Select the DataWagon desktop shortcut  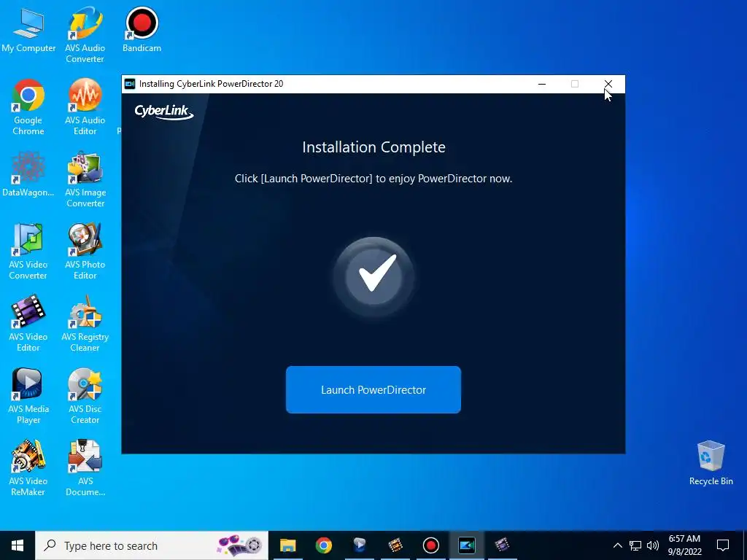point(28,174)
